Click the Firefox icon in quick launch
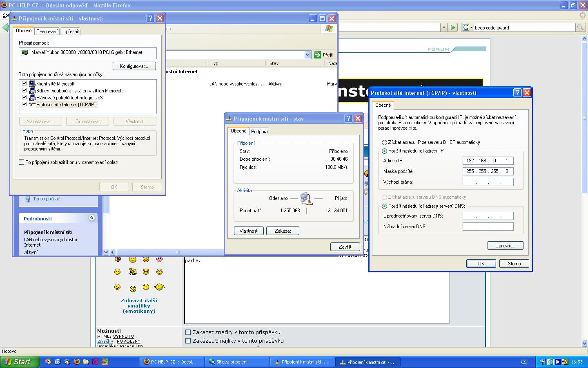The image size is (588, 368). point(76,361)
